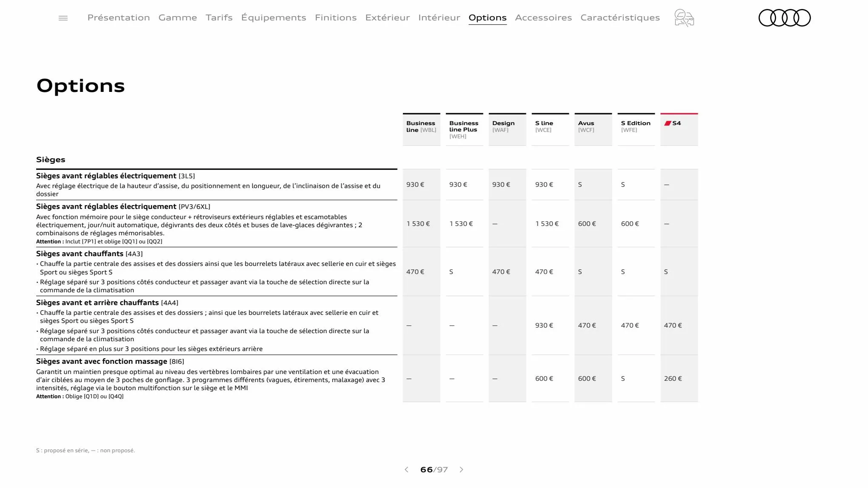The width and height of the screenshot is (868, 488).
Task: Open the Gamme tab
Action: pos(178,17)
